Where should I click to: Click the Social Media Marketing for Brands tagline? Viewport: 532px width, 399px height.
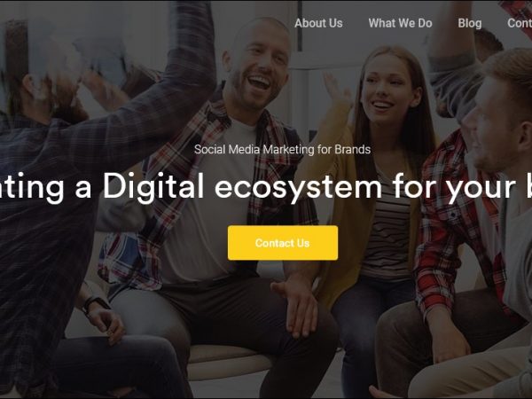tap(282, 149)
